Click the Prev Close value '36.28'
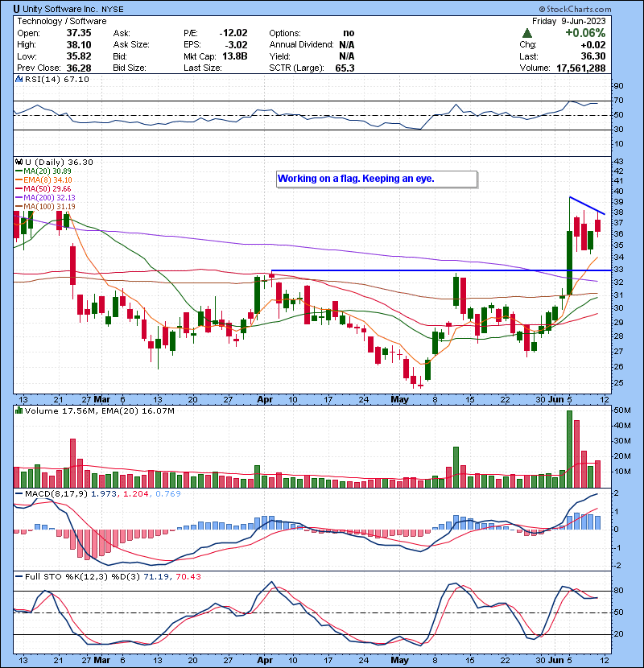This screenshot has height=668, width=644. click(x=79, y=68)
